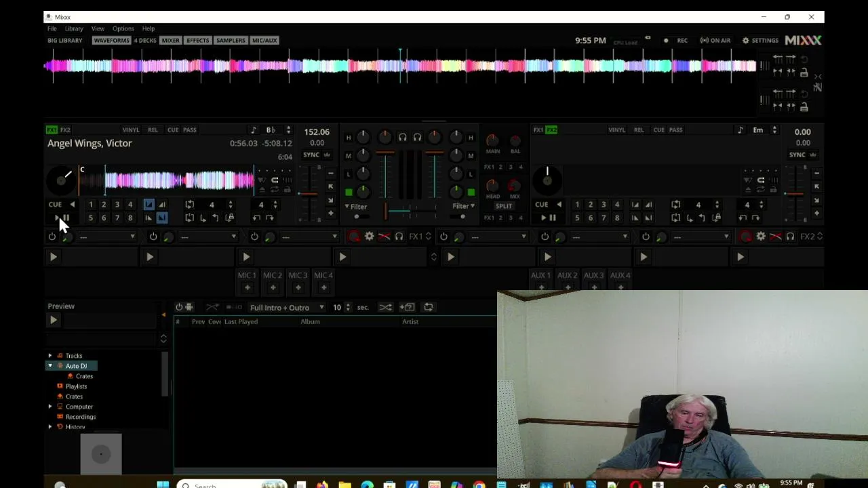
Task: Expand the Computer tree item
Action: coord(50,407)
